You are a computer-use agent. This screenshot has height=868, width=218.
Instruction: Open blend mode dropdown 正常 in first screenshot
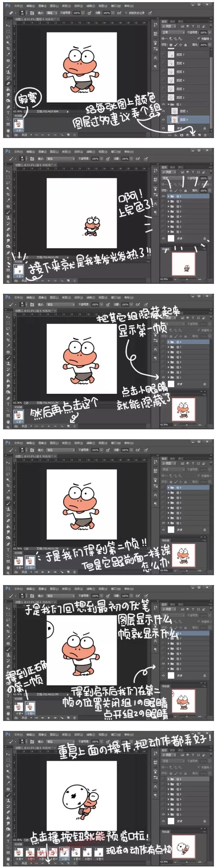pyautogui.click(x=173, y=32)
